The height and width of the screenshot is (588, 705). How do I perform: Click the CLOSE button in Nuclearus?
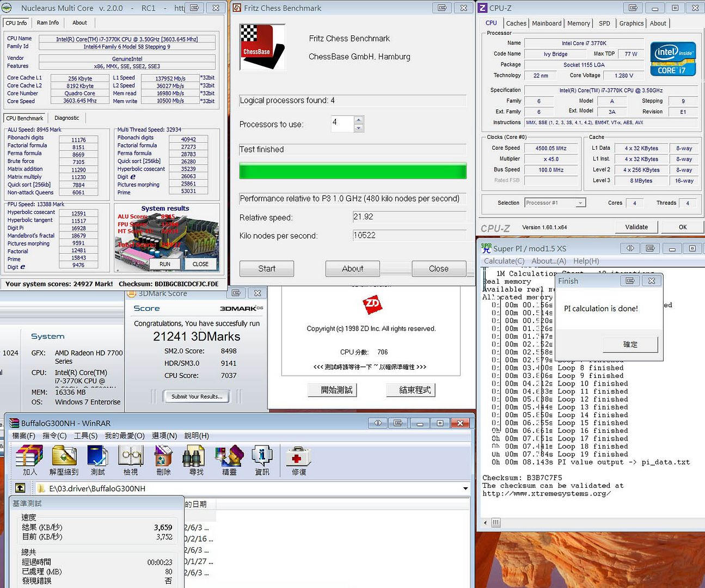point(200,264)
